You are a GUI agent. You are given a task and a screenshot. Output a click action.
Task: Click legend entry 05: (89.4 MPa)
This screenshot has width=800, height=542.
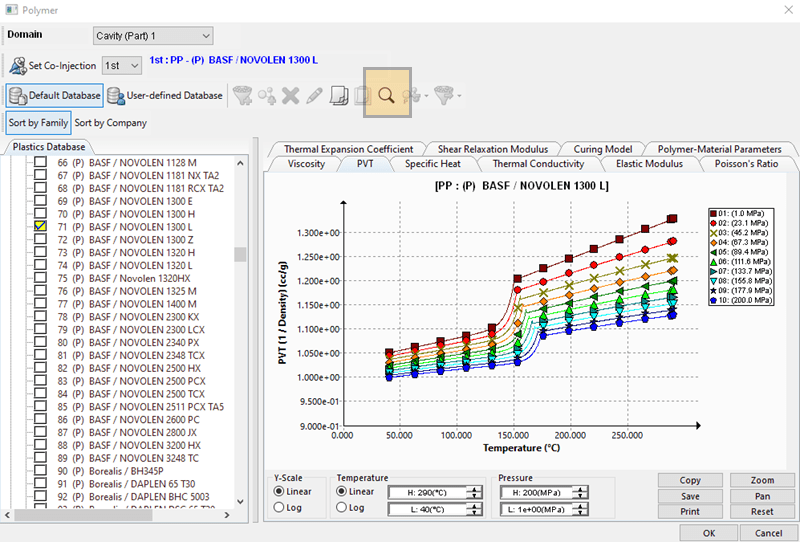(x=740, y=252)
